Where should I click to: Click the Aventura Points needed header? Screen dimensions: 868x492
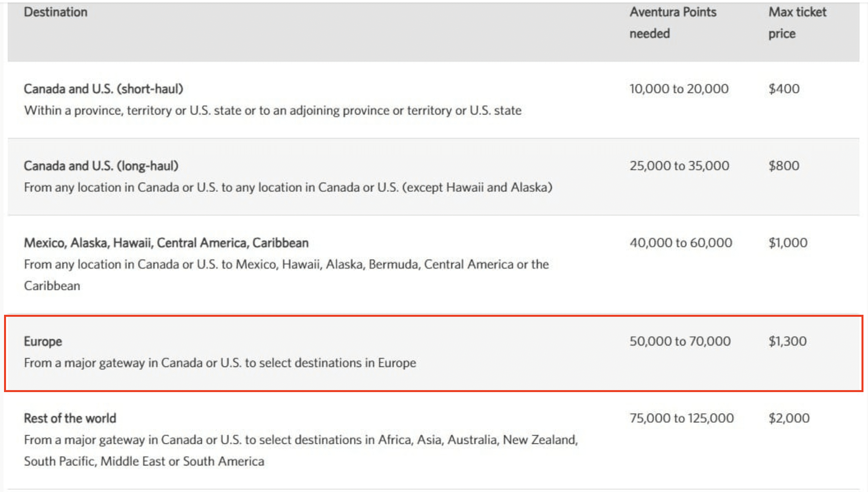click(x=672, y=23)
